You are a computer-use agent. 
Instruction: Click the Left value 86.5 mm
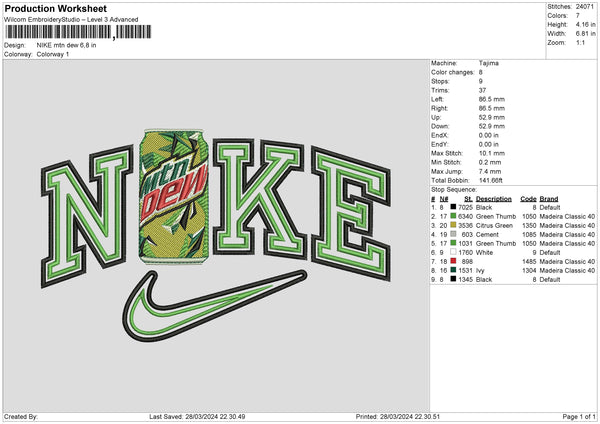(492, 99)
